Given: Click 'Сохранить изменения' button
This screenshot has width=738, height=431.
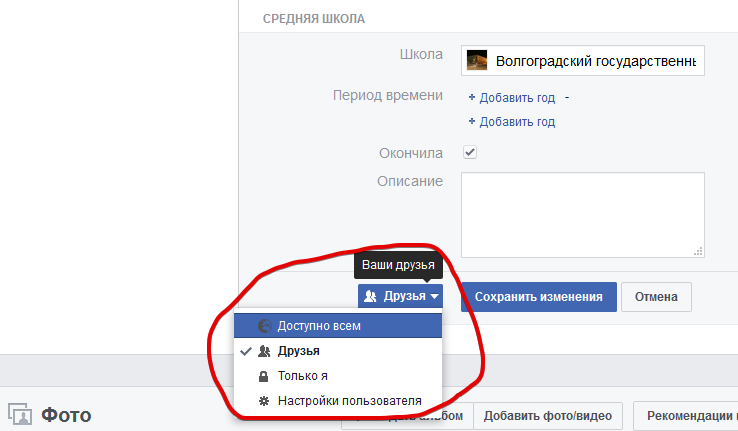Looking at the screenshot, I should coord(538,297).
